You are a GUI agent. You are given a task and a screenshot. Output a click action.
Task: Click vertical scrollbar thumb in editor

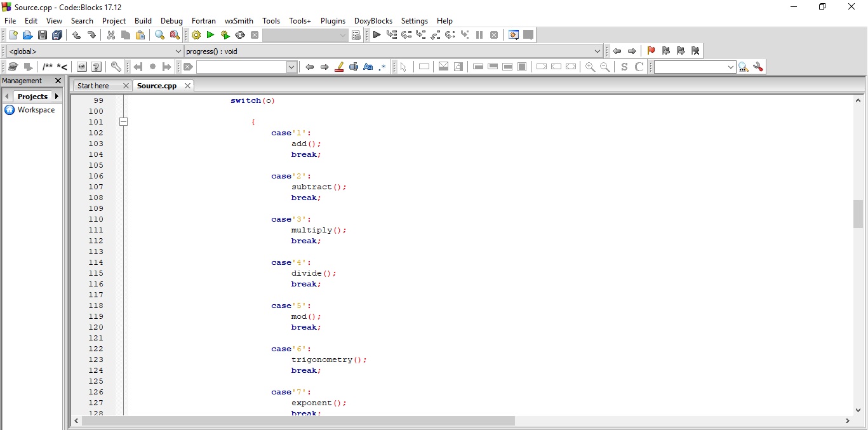coord(858,213)
